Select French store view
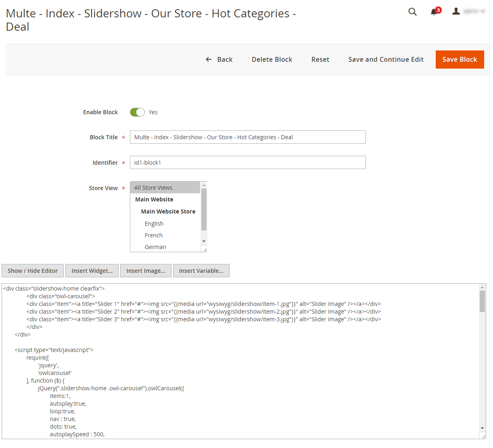This screenshot has width=493, height=448. tap(154, 235)
